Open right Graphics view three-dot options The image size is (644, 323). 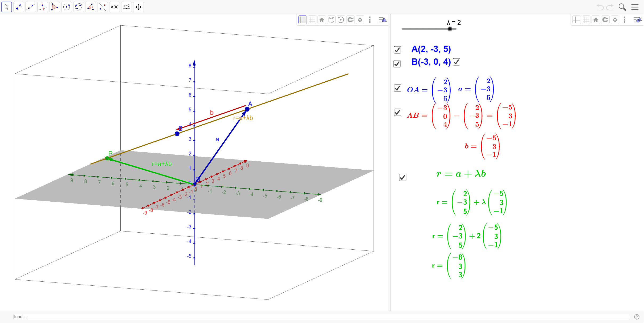click(625, 20)
